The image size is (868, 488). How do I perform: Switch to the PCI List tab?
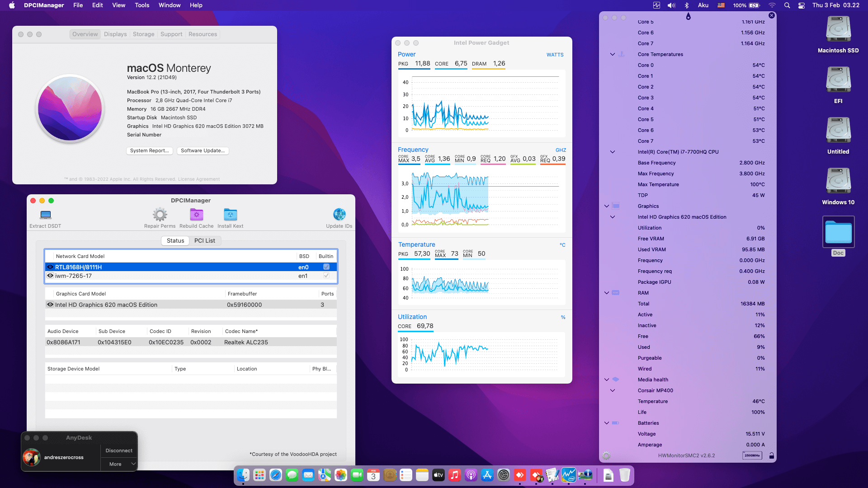tap(204, 241)
